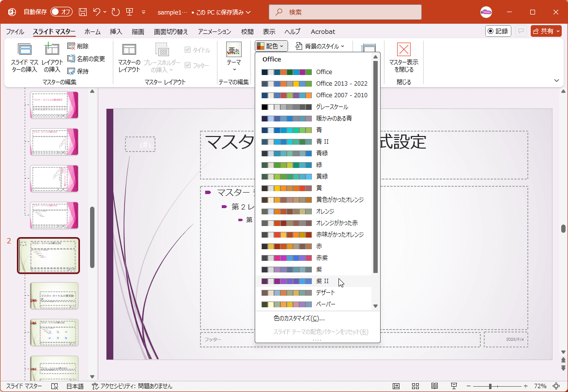Toggle the 自動保存 switch
This screenshot has width=568, height=392.
61,12
